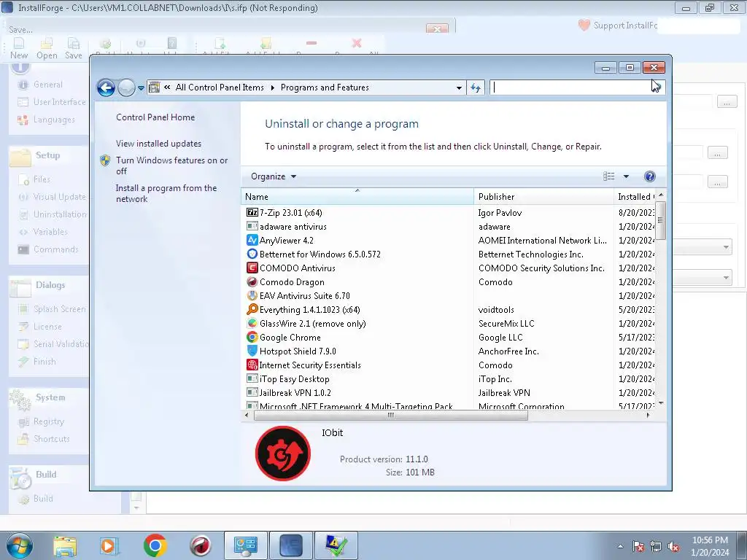Viewport: 747px width, 560px height.
Task: Select the voidtools publisher cell
Action: point(496,309)
